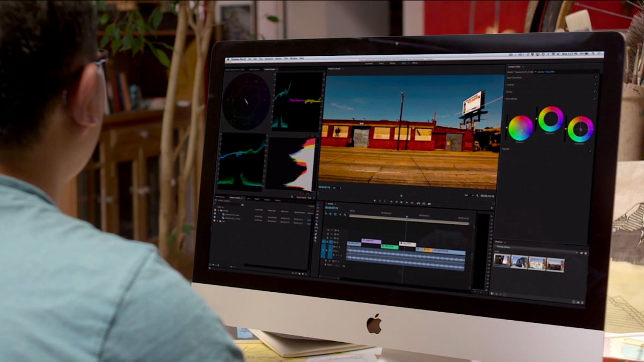Open the Full playback resolution dropdown
Viewport: 644px width, 362px height.
470,195
